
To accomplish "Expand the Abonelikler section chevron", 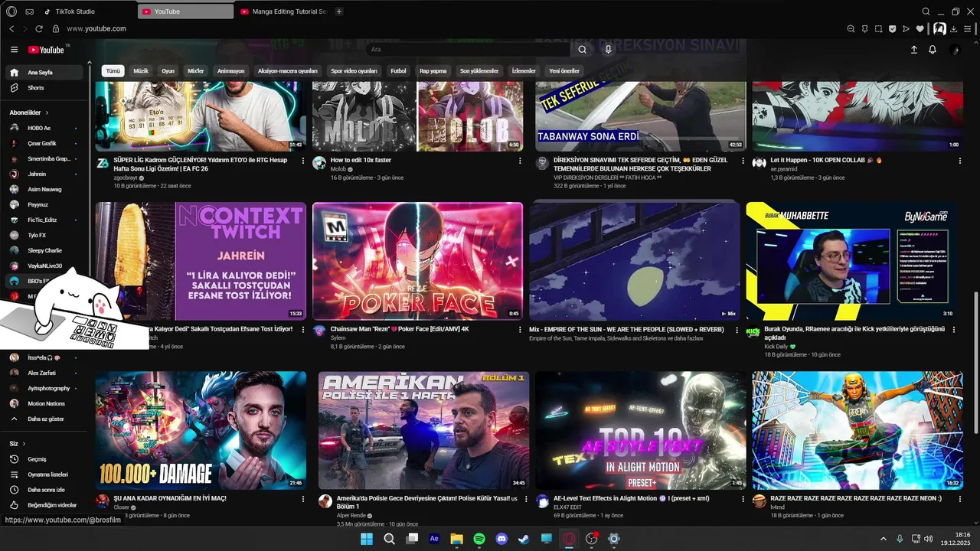I will coord(47,112).
